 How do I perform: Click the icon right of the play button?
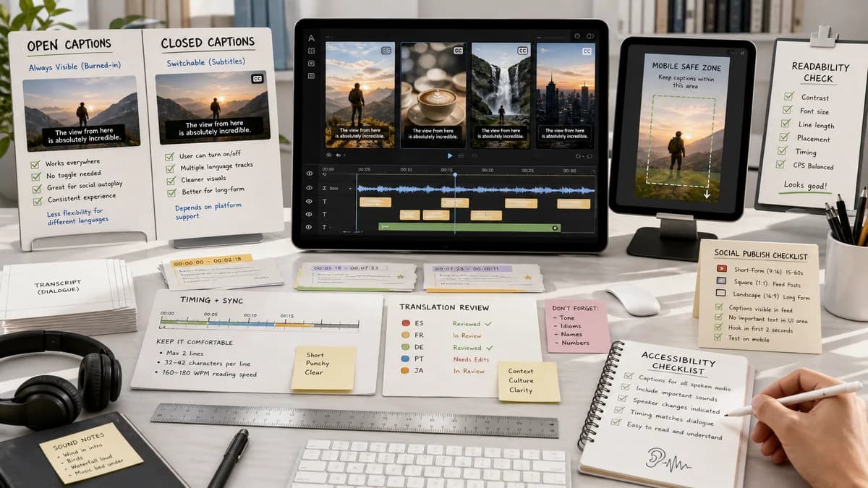(461, 155)
